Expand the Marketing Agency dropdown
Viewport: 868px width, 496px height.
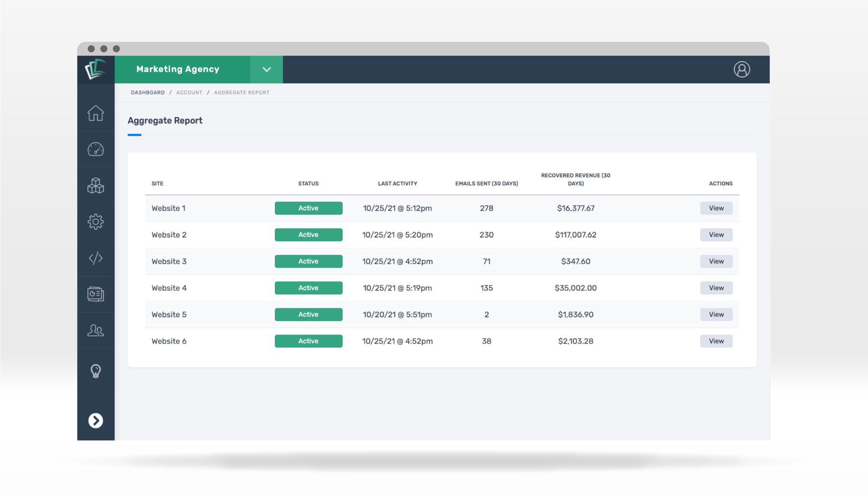[267, 68]
